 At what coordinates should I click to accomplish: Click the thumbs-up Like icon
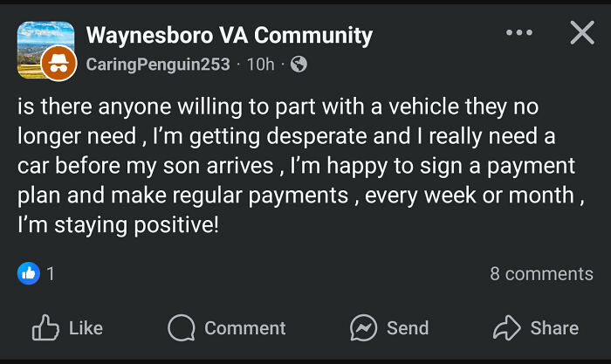[45, 327]
